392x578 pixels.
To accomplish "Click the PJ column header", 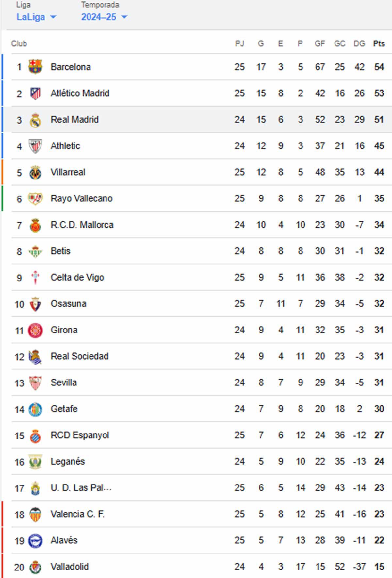I will coord(240,43).
